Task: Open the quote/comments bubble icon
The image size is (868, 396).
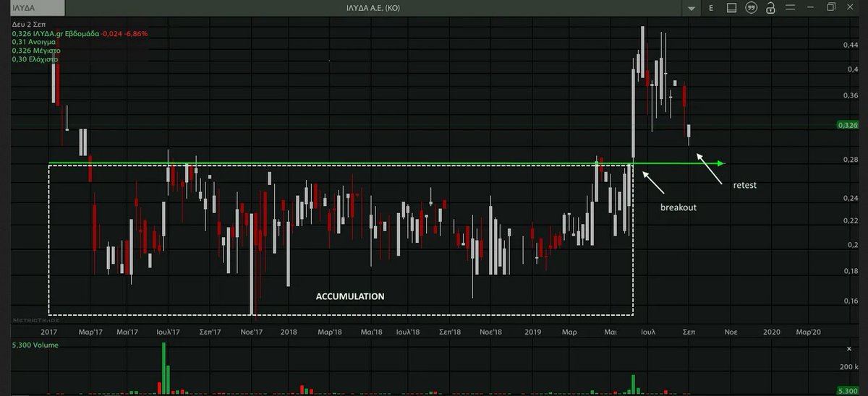Action: [x=752, y=8]
